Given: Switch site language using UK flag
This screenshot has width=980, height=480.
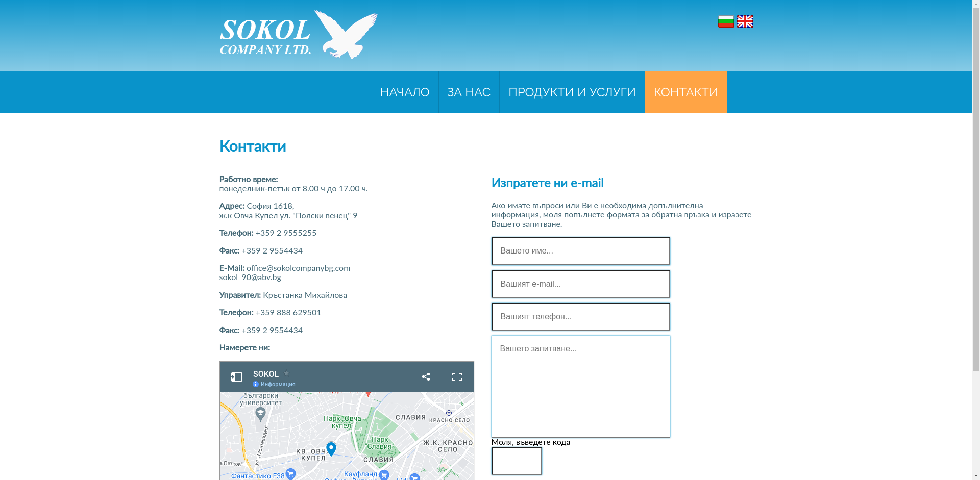Looking at the screenshot, I should (x=745, y=21).
